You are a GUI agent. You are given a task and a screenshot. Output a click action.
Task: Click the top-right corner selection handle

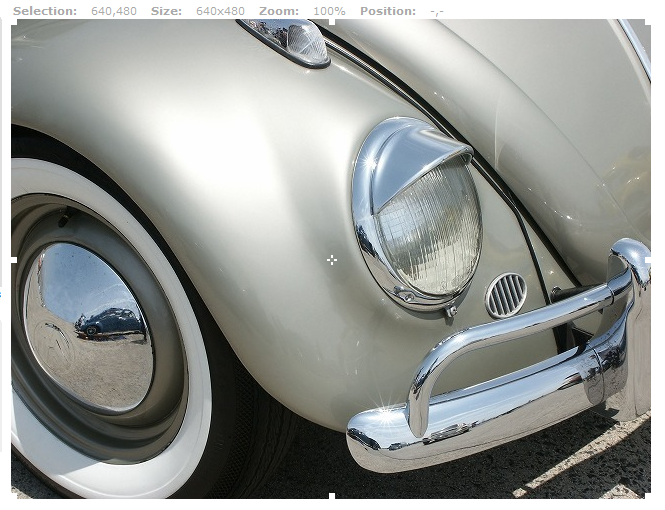648,23
